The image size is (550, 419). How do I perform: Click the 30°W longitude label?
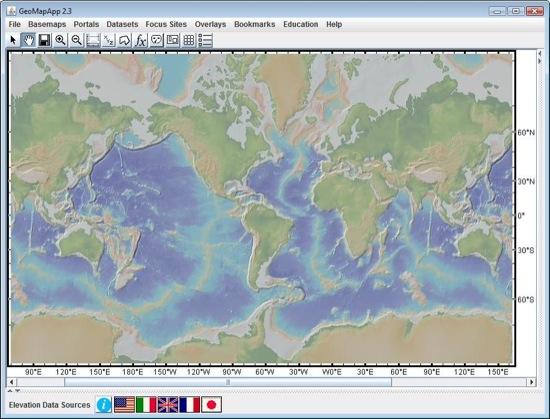[299, 372]
